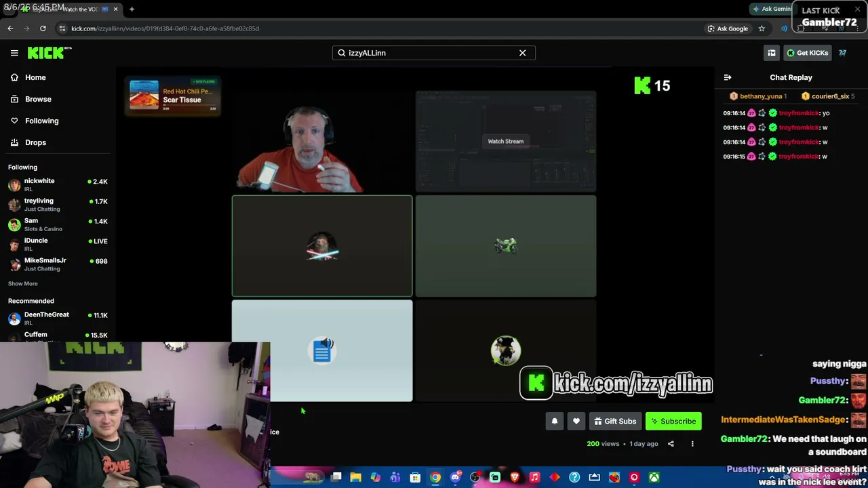Reload the current page
The height and width of the screenshot is (488, 868).
(x=43, y=28)
